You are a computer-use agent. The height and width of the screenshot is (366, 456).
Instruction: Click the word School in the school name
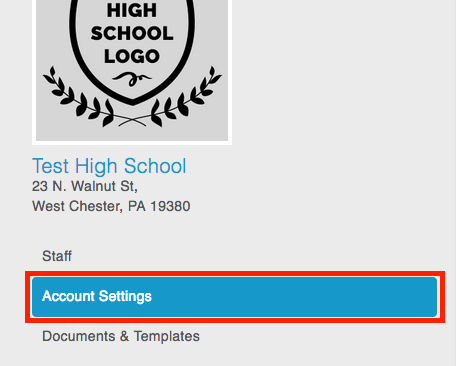155,166
